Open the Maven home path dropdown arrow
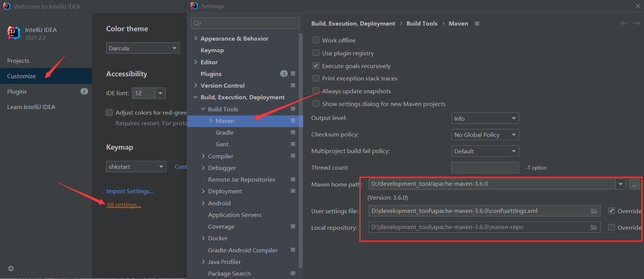 click(x=621, y=184)
